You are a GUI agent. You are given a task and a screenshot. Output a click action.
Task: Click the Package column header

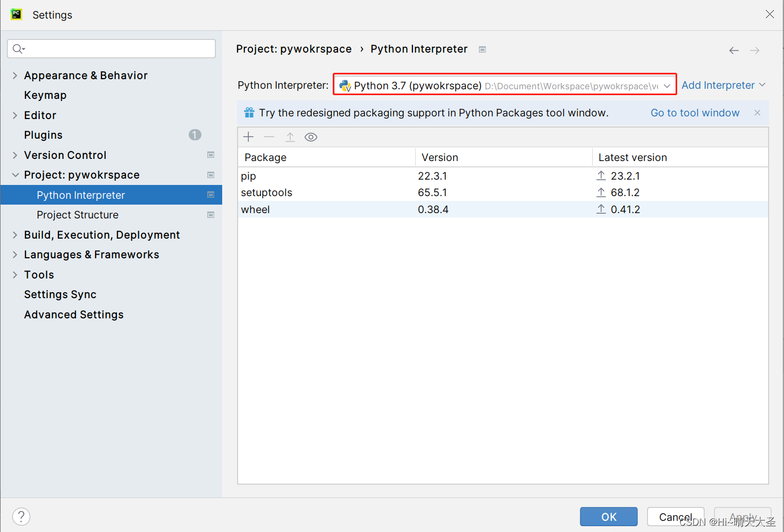click(326, 157)
